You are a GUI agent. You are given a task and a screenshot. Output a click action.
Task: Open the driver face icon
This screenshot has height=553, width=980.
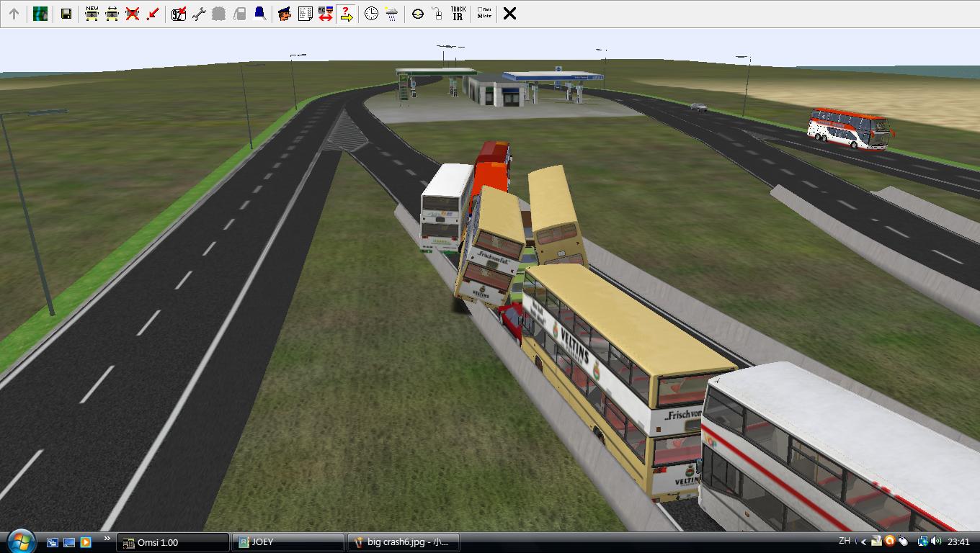(x=285, y=14)
